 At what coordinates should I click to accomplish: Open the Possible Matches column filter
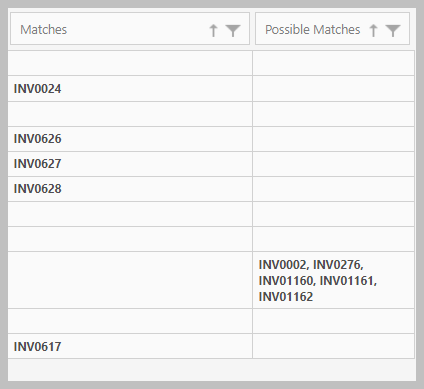click(x=393, y=31)
